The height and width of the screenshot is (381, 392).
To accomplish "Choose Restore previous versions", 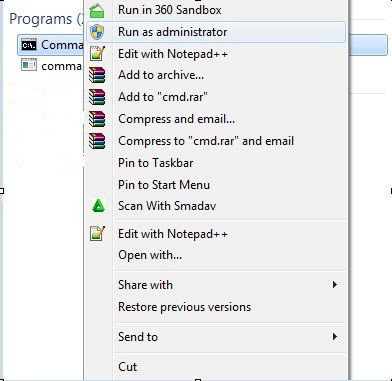I will (215, 307).
